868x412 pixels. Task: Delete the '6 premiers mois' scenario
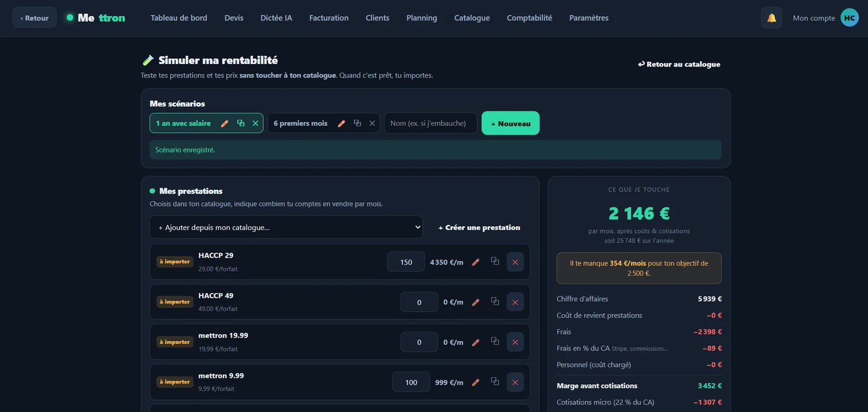[x=372, y=123]
